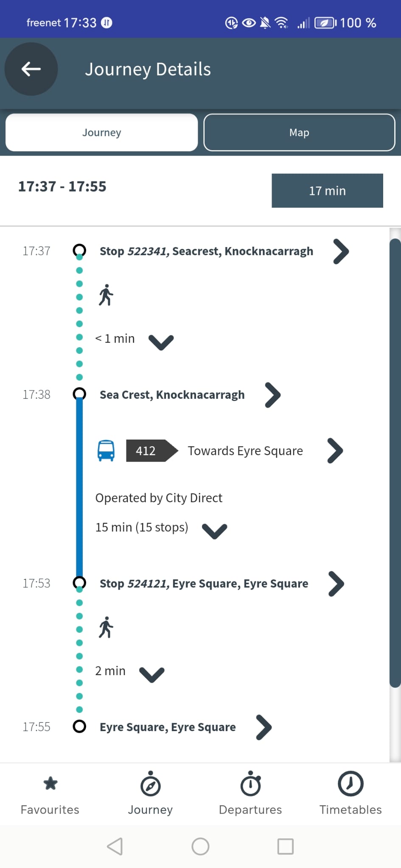Tap the back arrow button
401x868 pixels.
pos(31,69)
